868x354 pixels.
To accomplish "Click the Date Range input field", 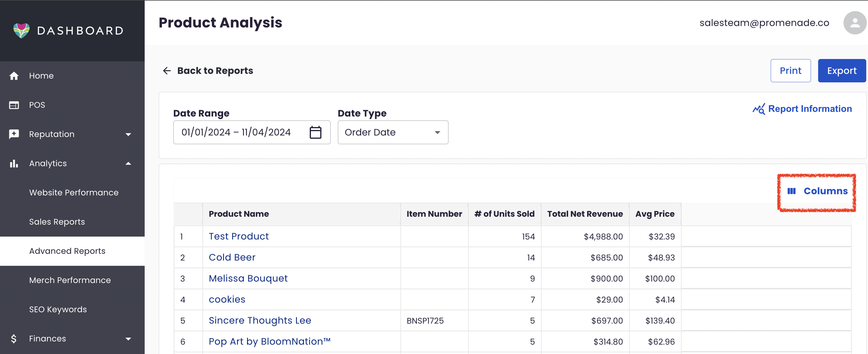I will coord(252,132).
